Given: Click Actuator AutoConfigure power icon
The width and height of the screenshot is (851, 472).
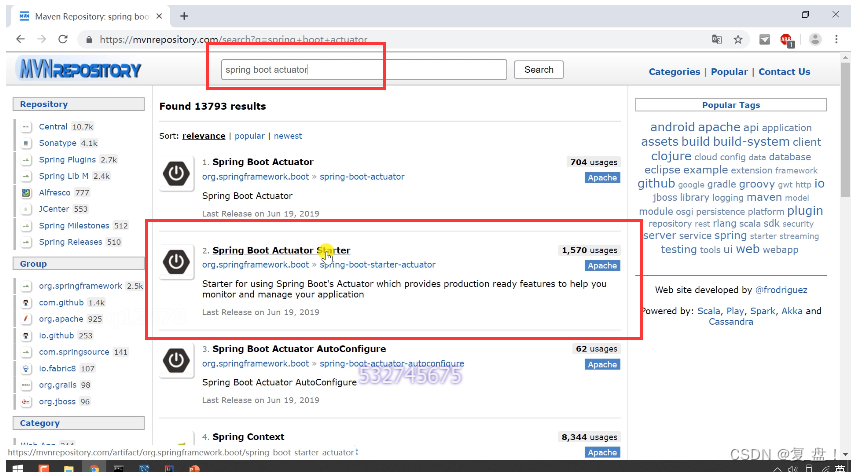Looking at the screenshot, I should pyautogui.click(x=176, y=361).
